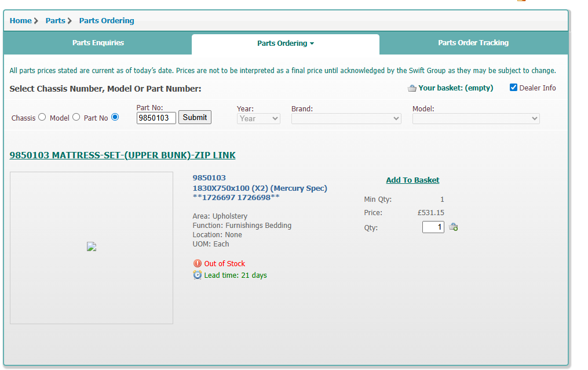Click the UOM: Each text

(211, 244)
